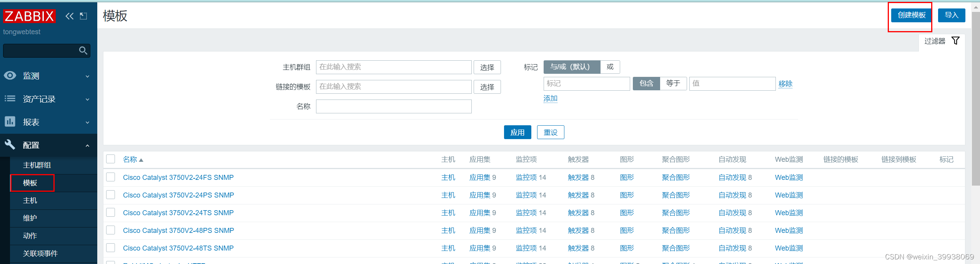Click the sidebar search magnifier icon
This screenshot has width=980, height=264.
[x=83, y=50]
